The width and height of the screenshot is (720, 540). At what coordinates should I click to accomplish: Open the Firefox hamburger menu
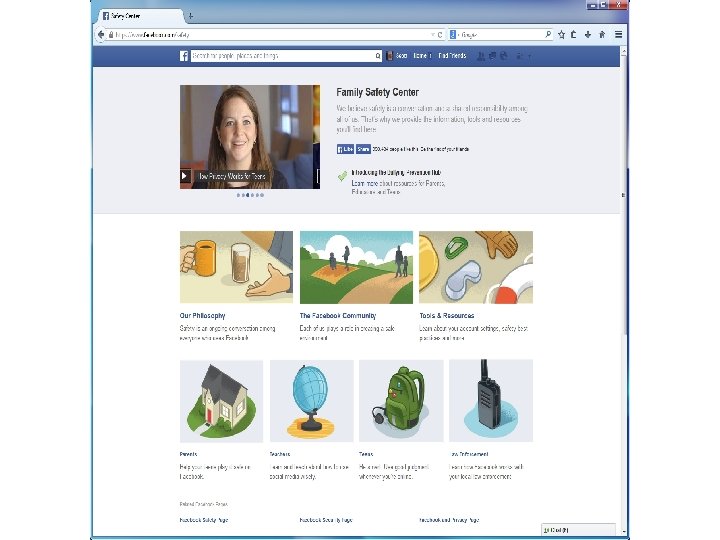(x=619, y=34)
